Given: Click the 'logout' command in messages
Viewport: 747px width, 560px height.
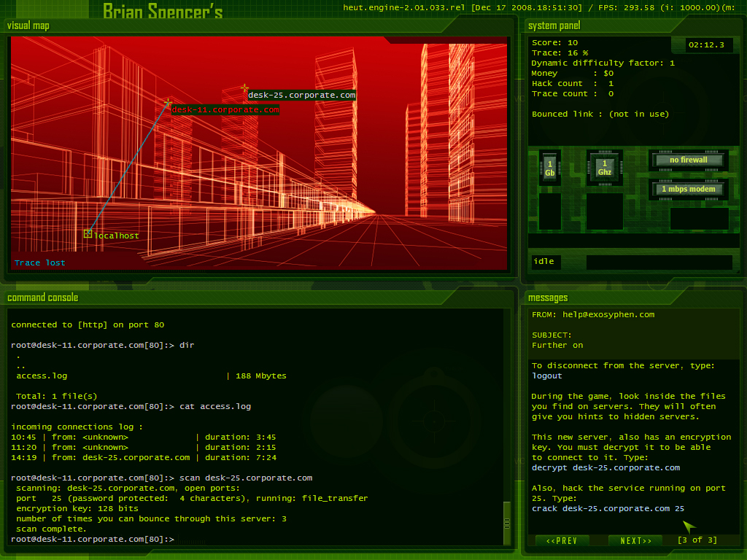Looking at the screenshot, I should (x=547, y=376).
